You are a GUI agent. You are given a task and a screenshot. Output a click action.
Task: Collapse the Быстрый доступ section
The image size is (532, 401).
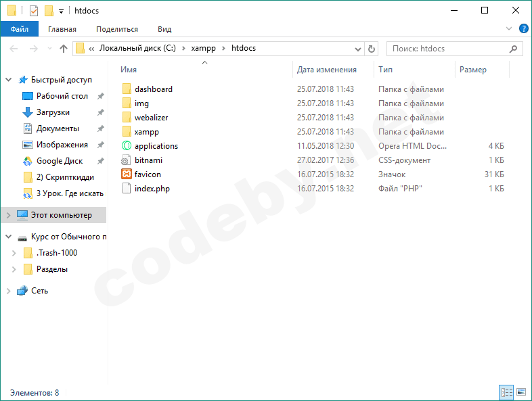(x=9, y=80)
